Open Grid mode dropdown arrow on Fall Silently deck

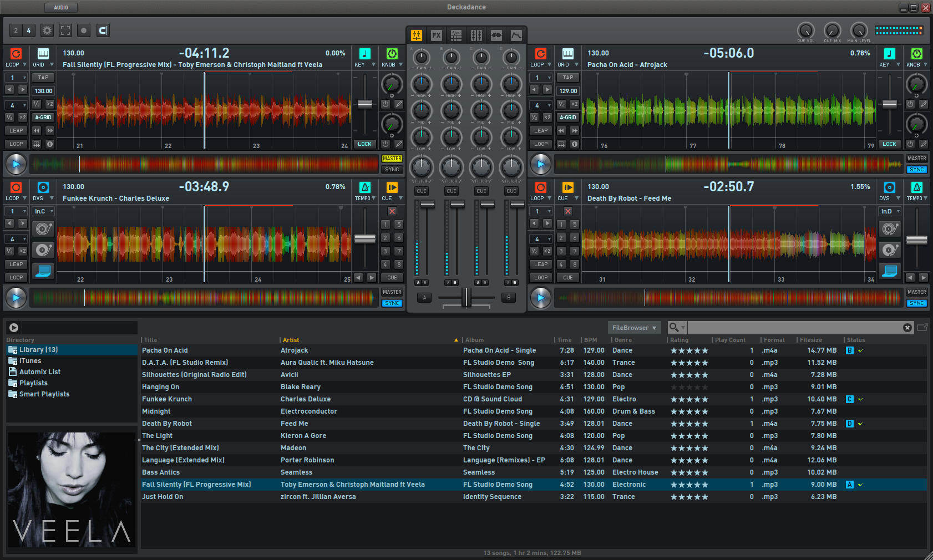click(x=52, y=65)
